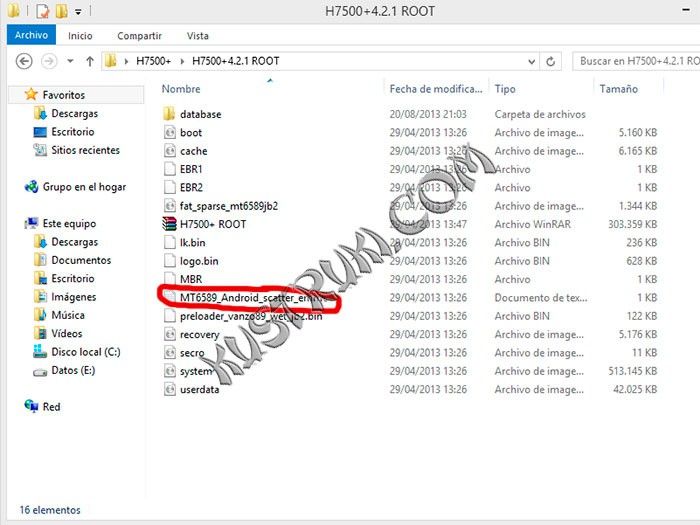
Task: Click the forward navigation arrow
Action: pos(49,61)
